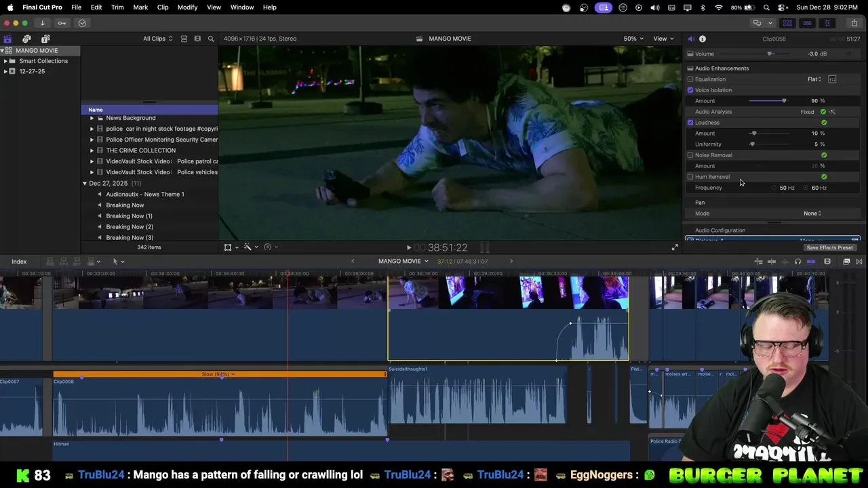Open the Background Tasks checkmark icon
The height and width of the screenshot is (488, 868).
coord(82,23)
